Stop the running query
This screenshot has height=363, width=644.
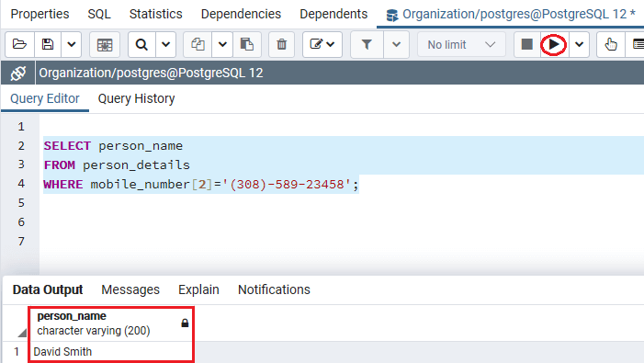tap(527, 44)
